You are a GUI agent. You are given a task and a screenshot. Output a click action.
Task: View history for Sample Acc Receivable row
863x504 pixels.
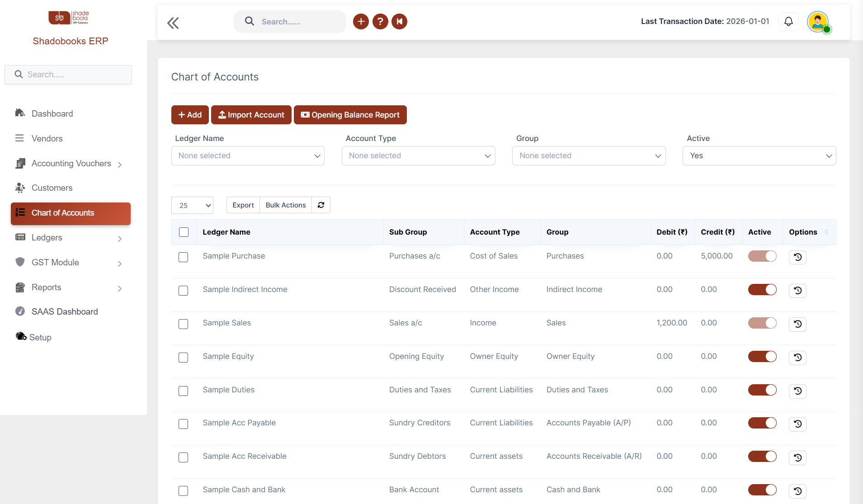point(798,457)
